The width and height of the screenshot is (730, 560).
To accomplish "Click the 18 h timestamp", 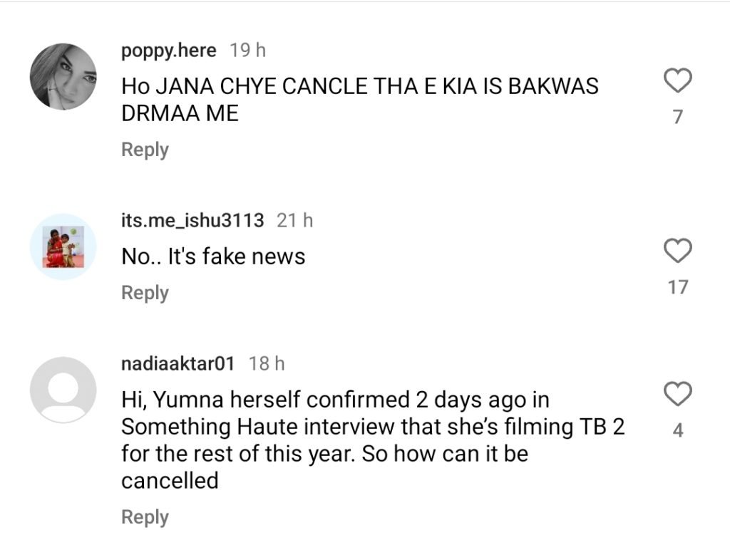I will tap(267, 363).
